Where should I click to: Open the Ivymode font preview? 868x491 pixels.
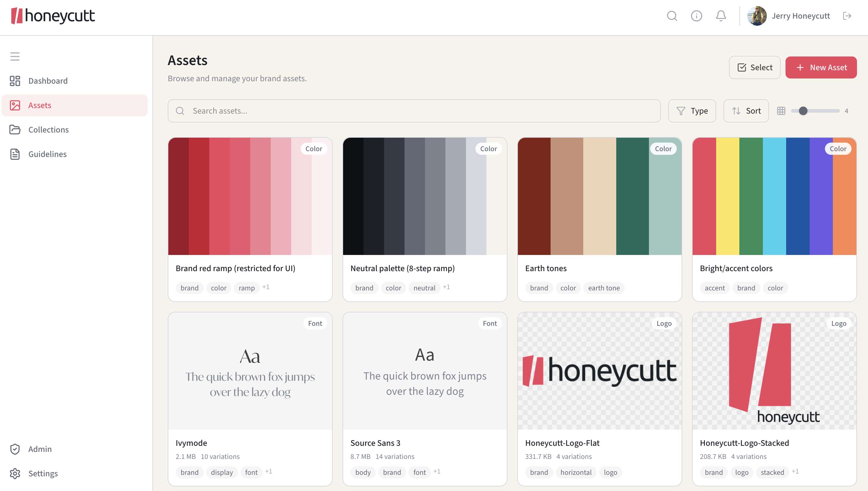click(x=250, y=371)
